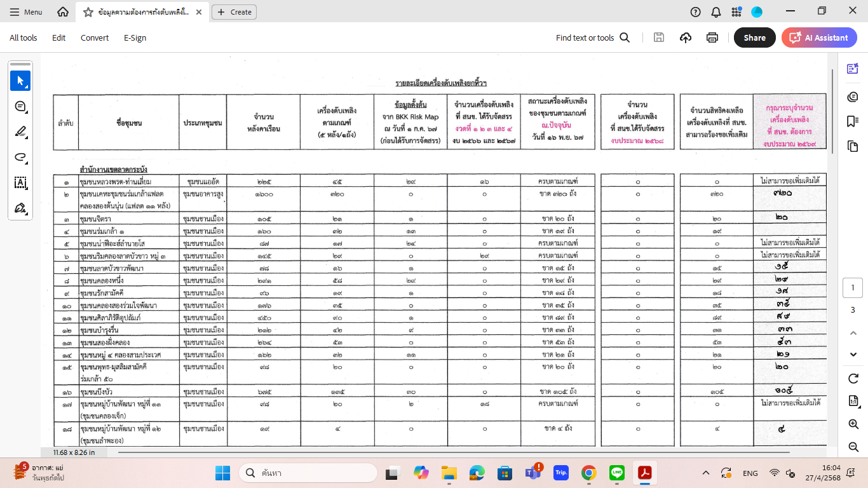The height and width of the screenshot is (488, 868).
Task: Open the user profile avatar
Action: (x=757, y=12)
